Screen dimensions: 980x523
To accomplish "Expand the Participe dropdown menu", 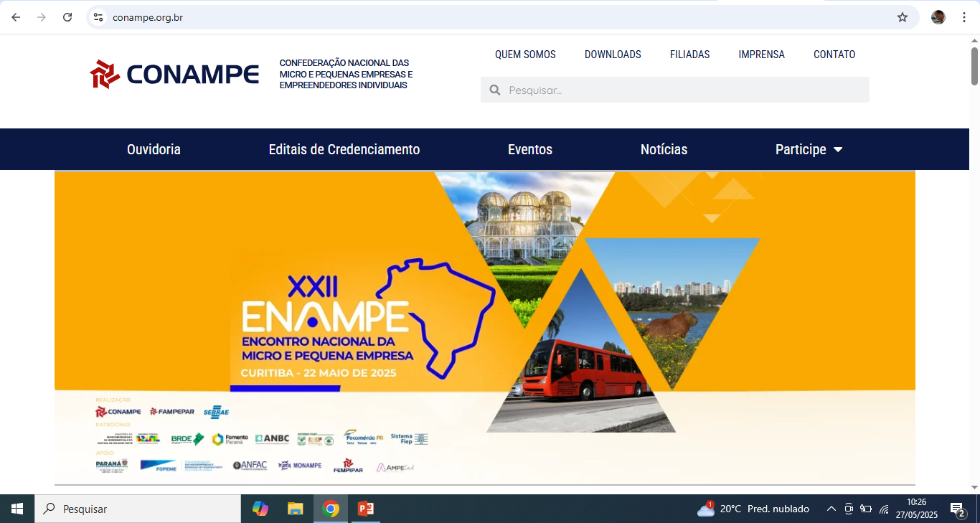I will (809, 149).
